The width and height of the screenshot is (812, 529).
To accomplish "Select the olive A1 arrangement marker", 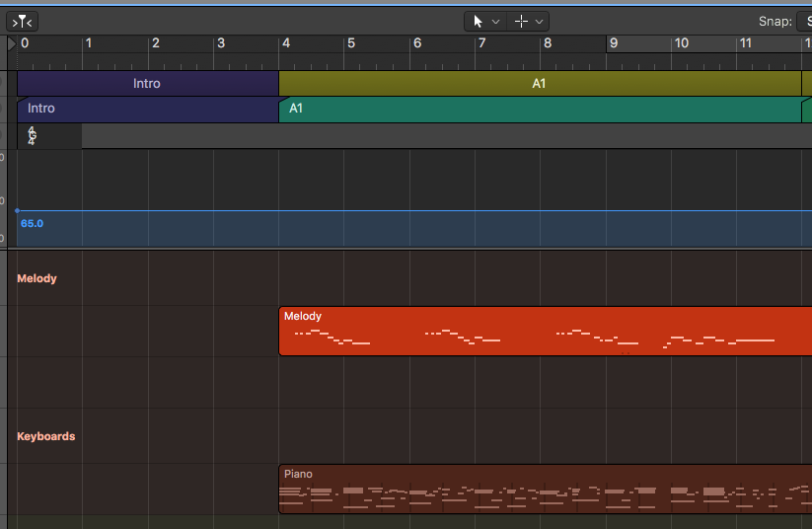I will pos(539,84).
